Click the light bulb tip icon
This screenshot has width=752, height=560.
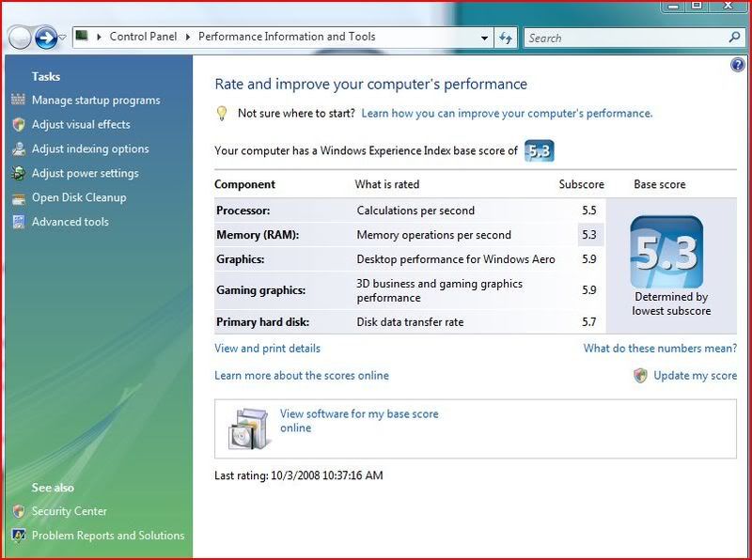pyautogui.click(x=222, y=113)
